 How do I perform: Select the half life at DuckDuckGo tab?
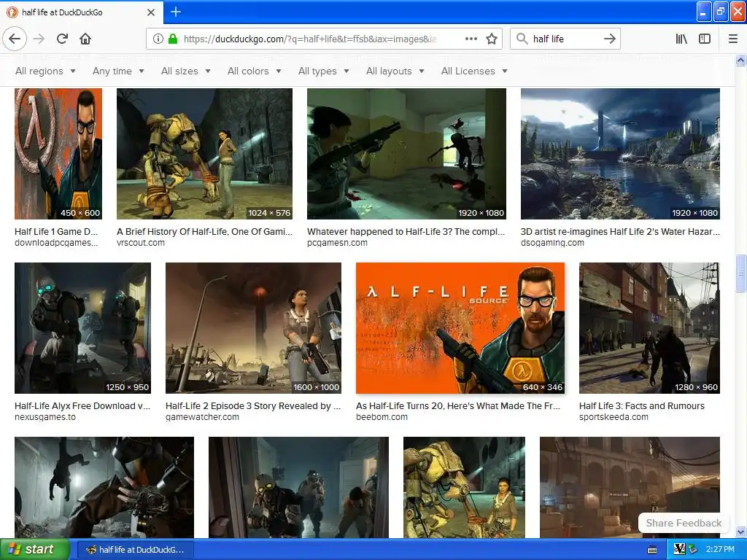click(x=82, y=12)
